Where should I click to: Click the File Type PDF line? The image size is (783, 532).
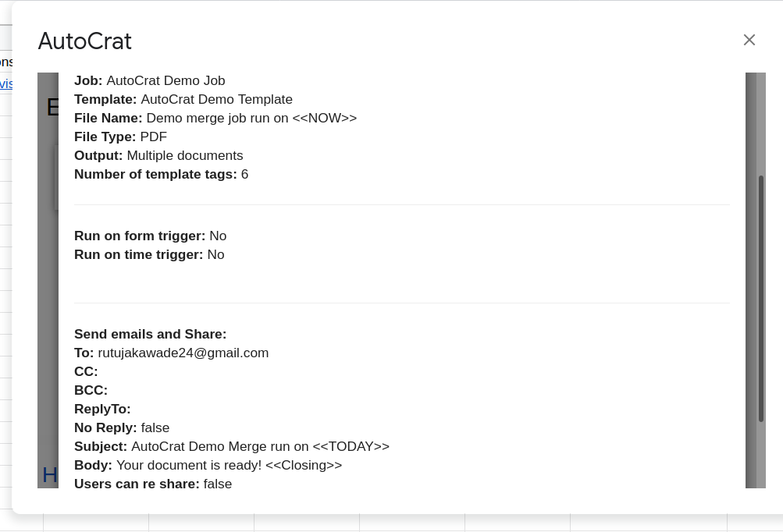click(121, 137)
